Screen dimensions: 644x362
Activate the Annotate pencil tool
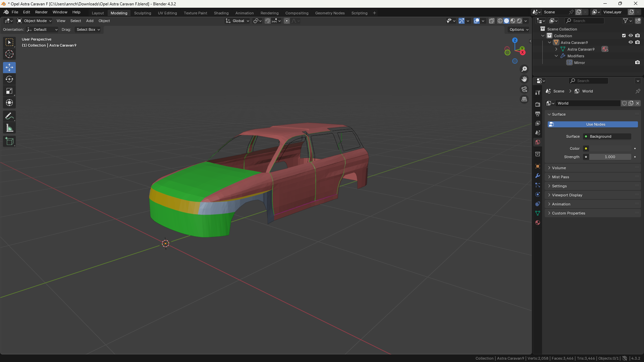click(x=9, y=116)
